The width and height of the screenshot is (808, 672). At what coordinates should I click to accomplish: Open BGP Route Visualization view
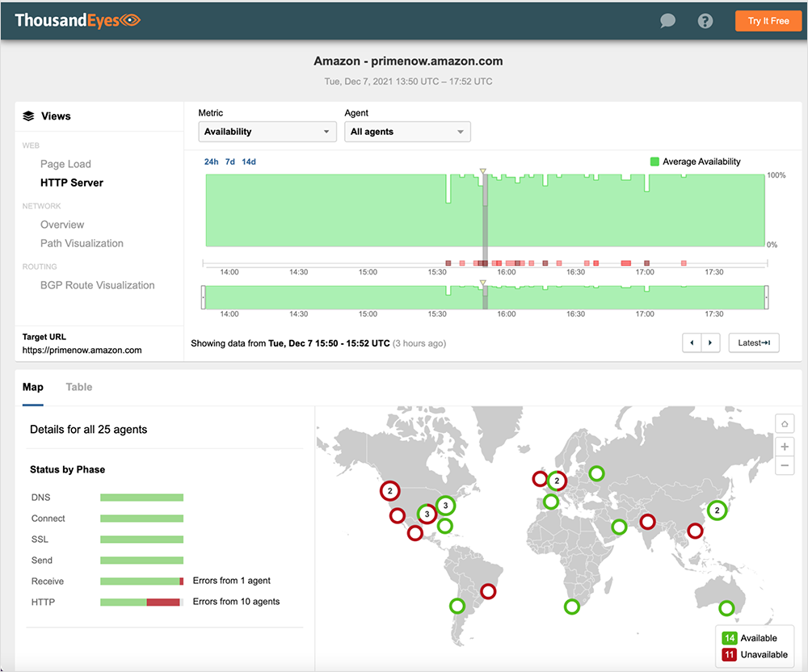point(97,285)
